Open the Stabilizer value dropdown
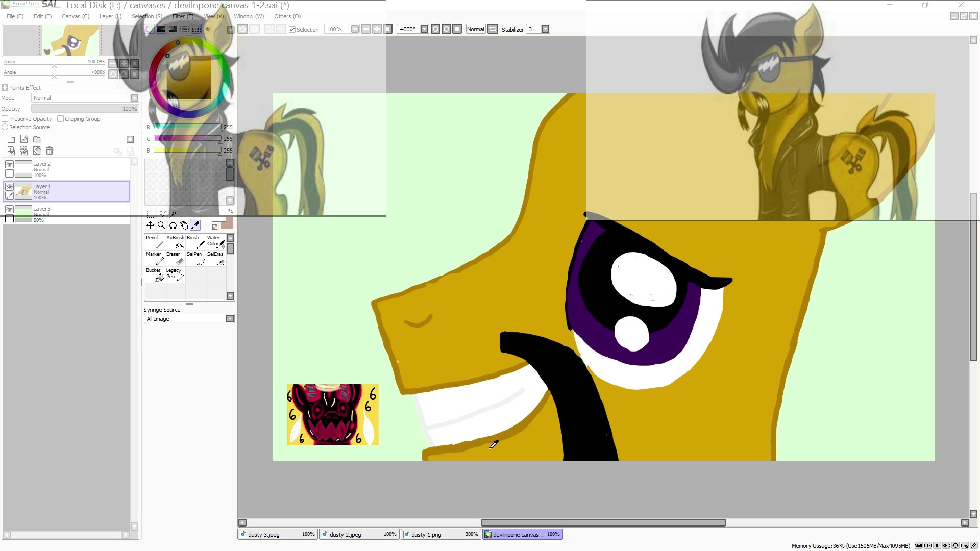This screenshot has height=551, width=980. tap(545, 29)
